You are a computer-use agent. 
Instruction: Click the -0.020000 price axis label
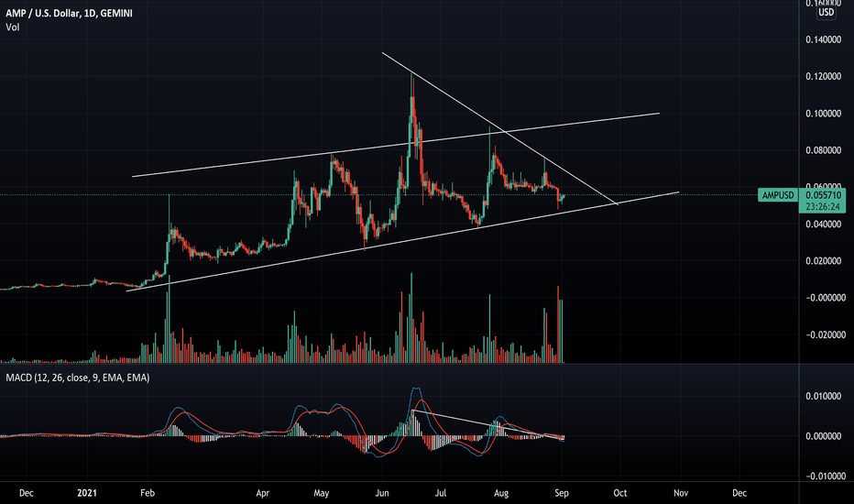[x=825, y=334]
